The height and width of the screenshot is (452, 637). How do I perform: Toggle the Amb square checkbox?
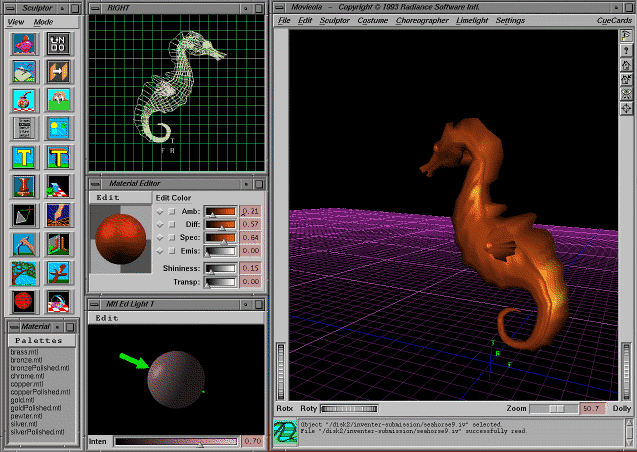pyautogui.click(x=171, y=212)
